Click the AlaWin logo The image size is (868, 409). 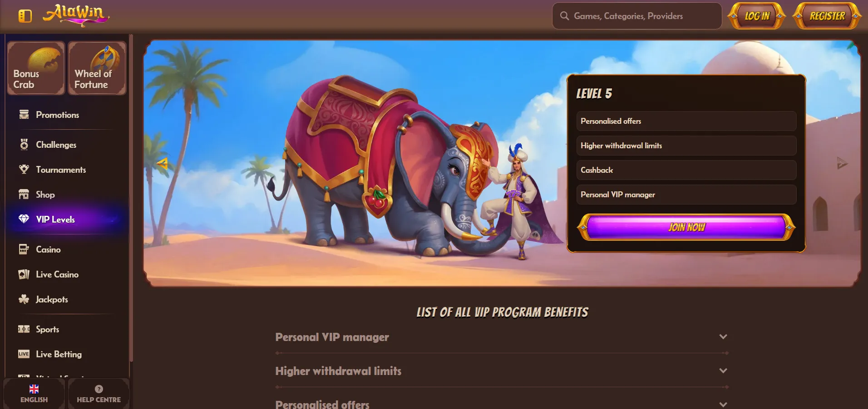[x=76, y=15]
